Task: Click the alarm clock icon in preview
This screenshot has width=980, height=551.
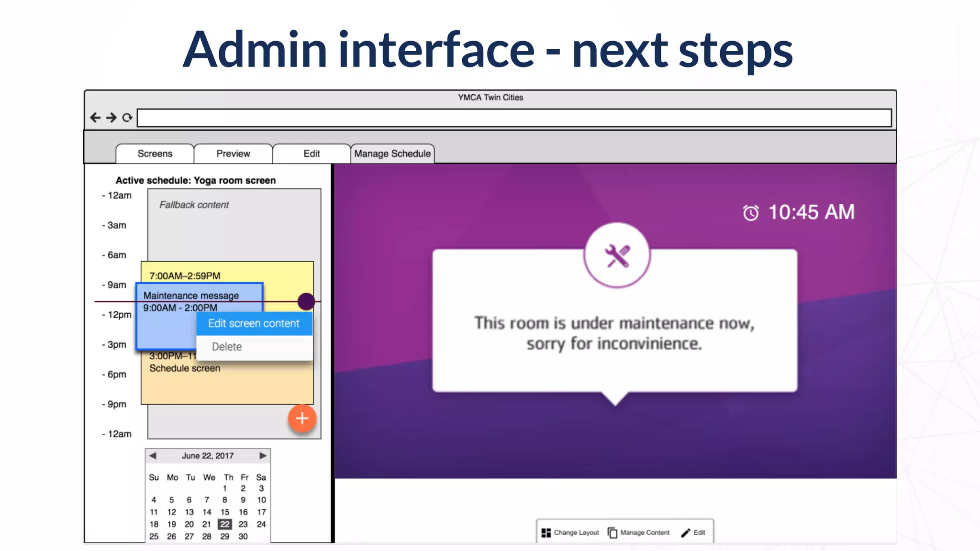Action: pos(751,212)
